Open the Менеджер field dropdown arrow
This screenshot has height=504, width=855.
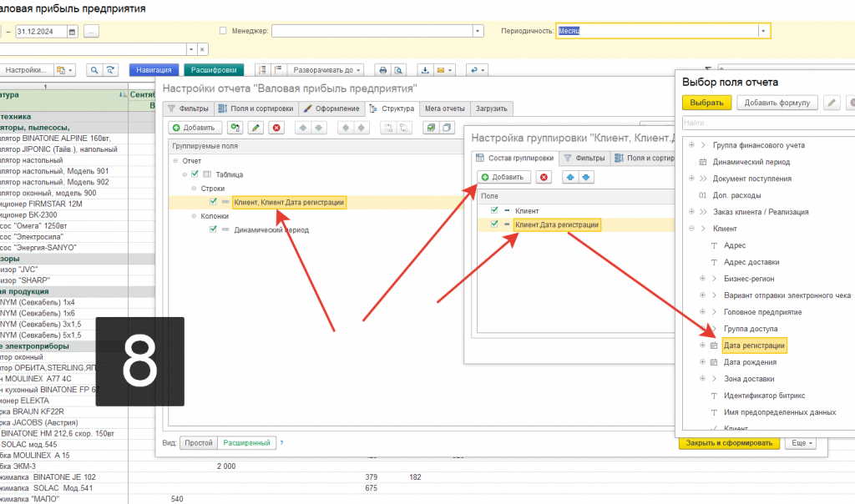pos(478,31)
